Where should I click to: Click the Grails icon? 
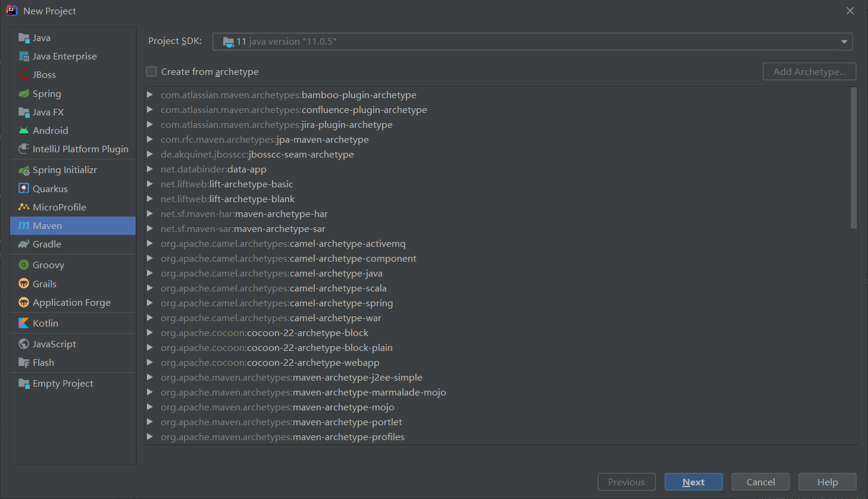24,284
